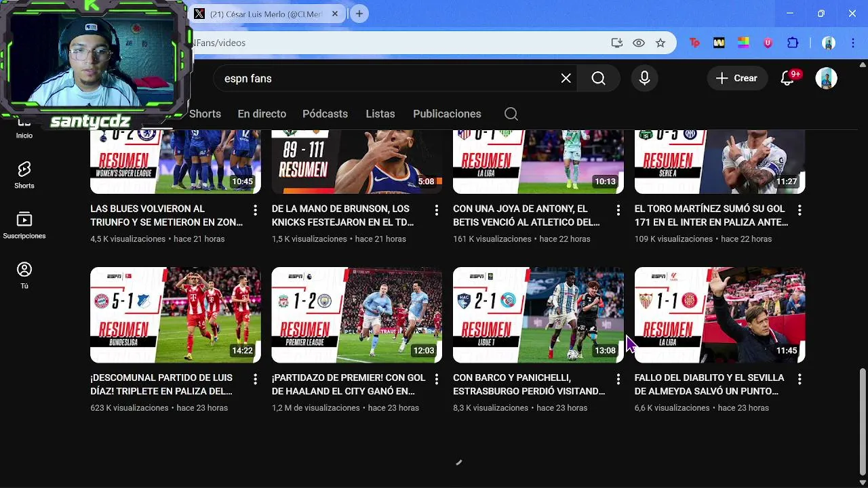The image size is (868, 488).
Task: Open '¡PARTIDAZO DE PREMIER!' video title
Action: (349, 384)
